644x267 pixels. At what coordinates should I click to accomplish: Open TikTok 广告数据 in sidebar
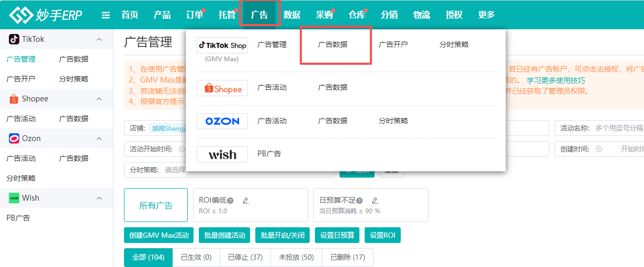click(x=74, y=59)
